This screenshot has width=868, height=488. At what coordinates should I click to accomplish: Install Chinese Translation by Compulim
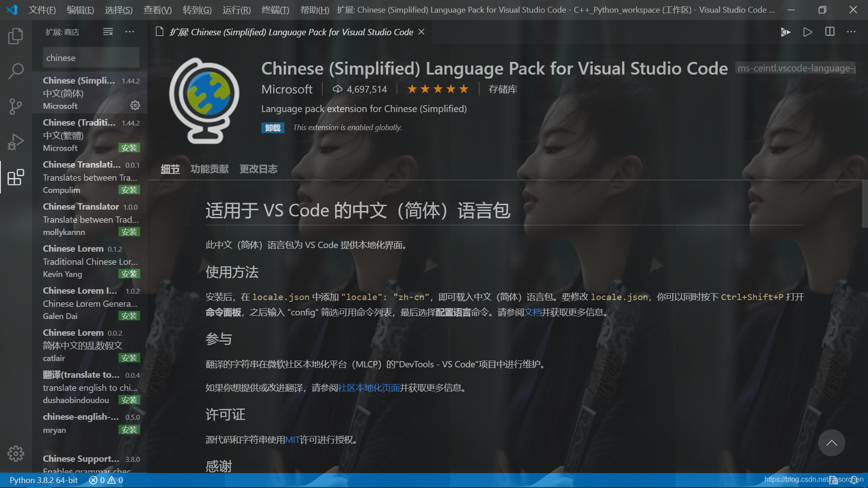click(129, 190)
